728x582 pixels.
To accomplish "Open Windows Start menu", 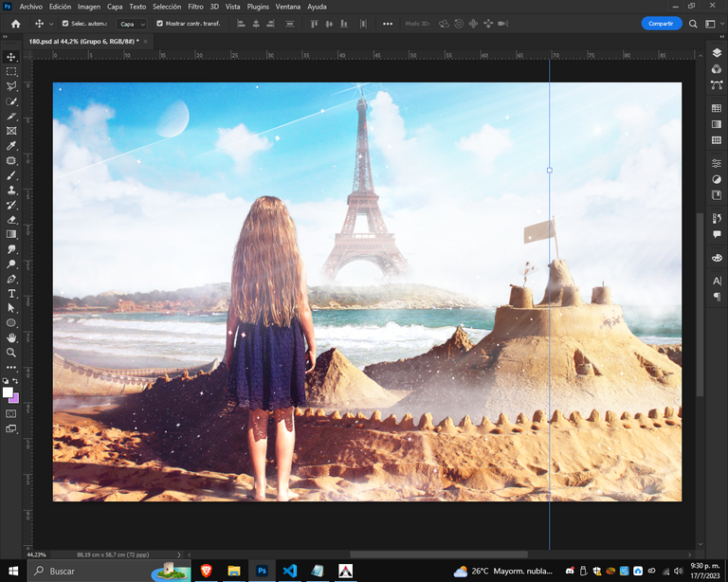I will [x=13, y=571].
